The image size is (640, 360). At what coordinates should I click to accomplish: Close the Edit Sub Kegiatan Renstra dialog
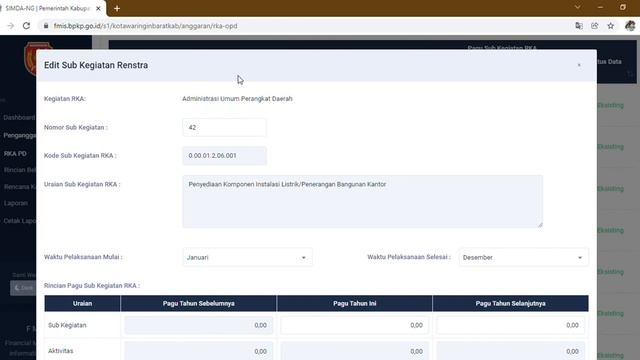tap(579, 65)
